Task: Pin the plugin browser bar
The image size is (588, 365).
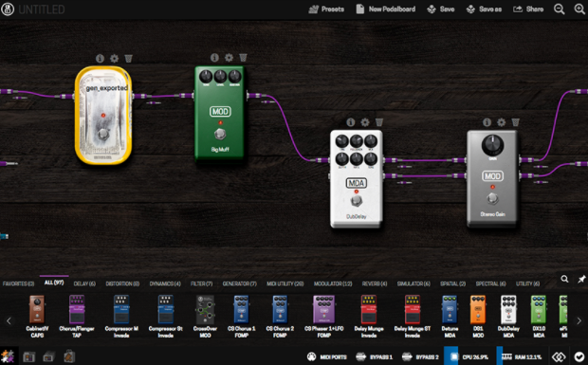Action: click(x=581, y=279)
